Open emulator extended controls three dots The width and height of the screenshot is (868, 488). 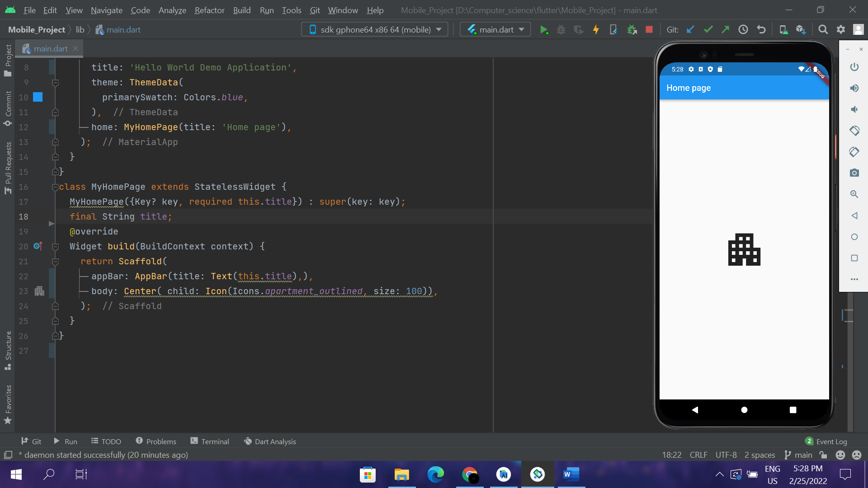tap(854, 279)
